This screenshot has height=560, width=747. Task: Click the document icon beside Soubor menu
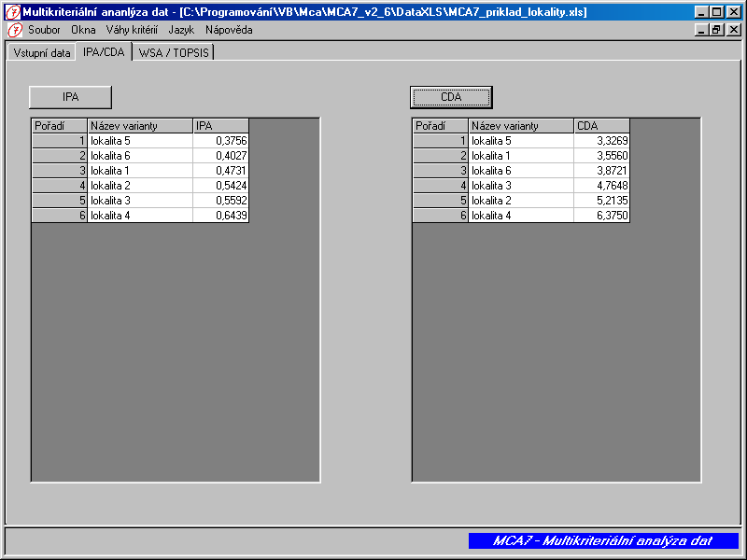[13, 30]
